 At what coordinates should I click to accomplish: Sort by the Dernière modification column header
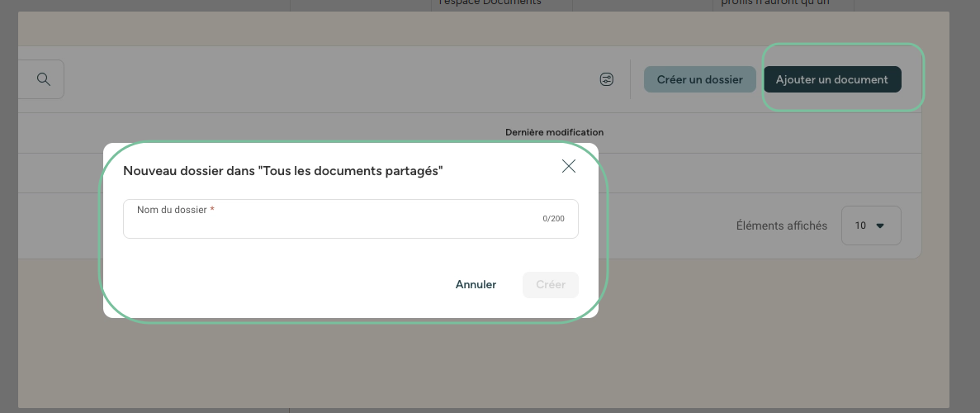click(554, 132)
